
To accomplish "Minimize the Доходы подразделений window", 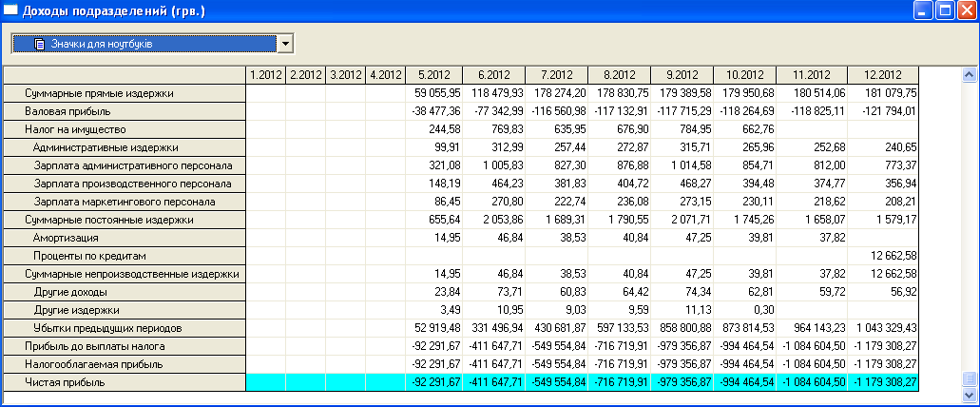I will click(x=923, y=10).
